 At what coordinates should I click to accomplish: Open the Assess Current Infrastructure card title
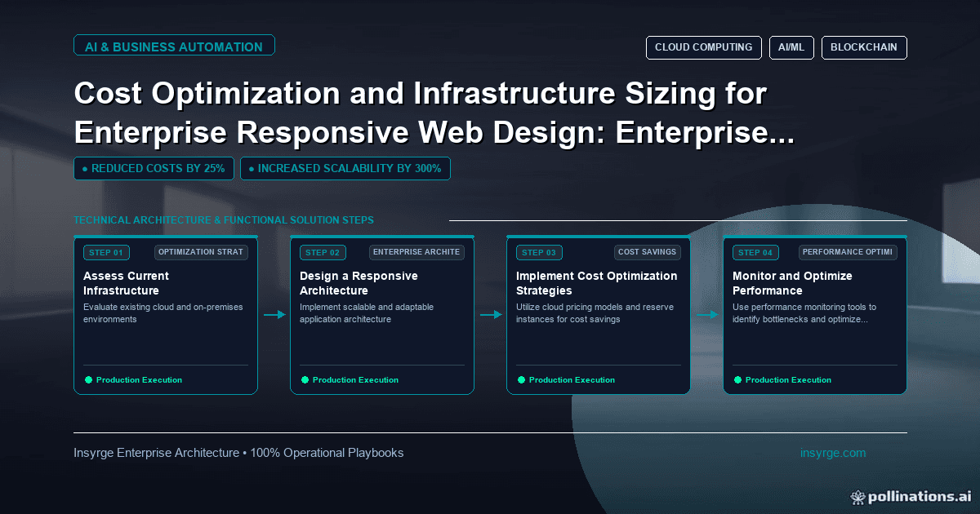pos(127,283)
